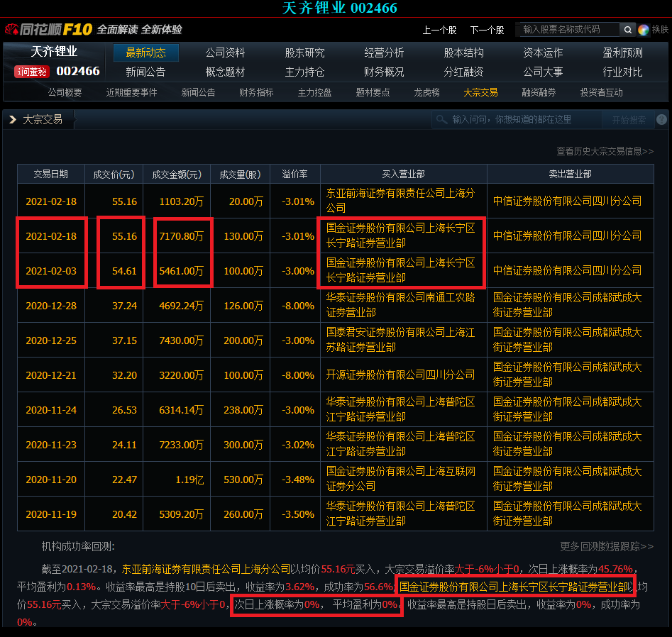
Task: Open the 新闻公告 main tab under 最新动态
Action: pos(145,72)
